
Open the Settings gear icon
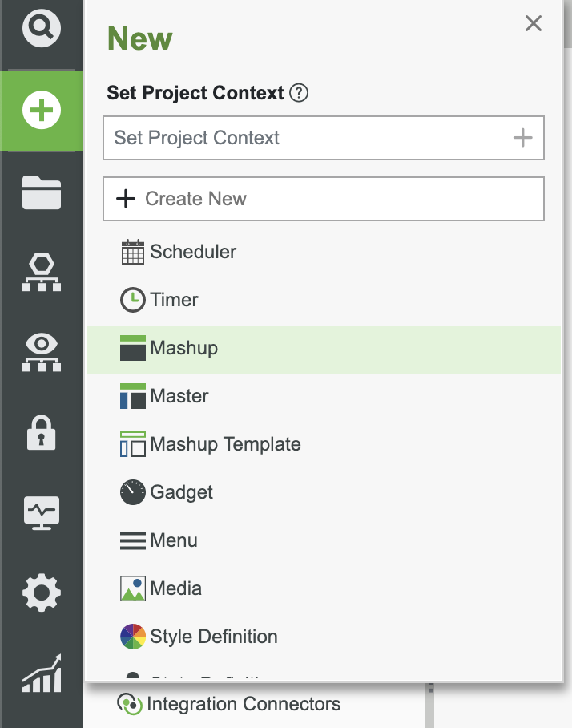click(42, 593)
